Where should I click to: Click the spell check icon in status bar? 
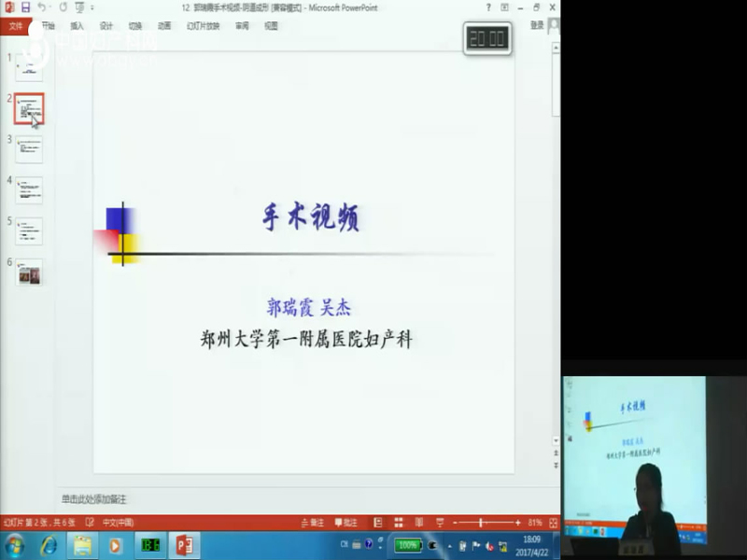pos(91,523)
